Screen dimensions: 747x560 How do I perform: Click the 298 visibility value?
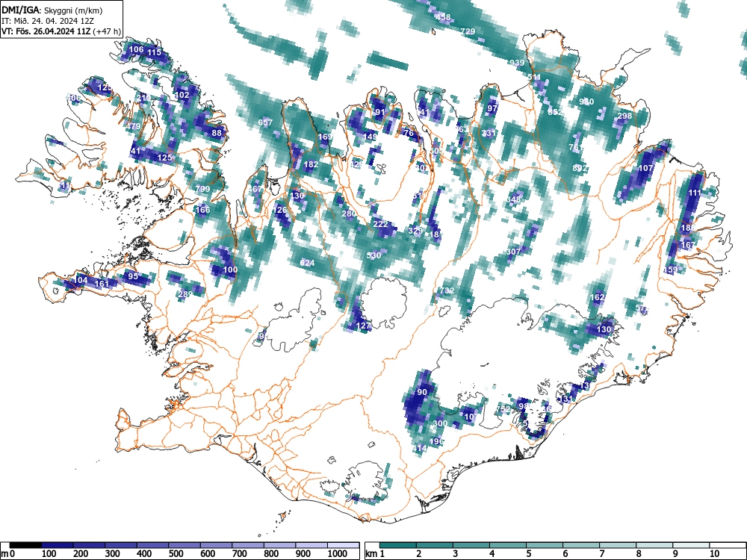624,116
